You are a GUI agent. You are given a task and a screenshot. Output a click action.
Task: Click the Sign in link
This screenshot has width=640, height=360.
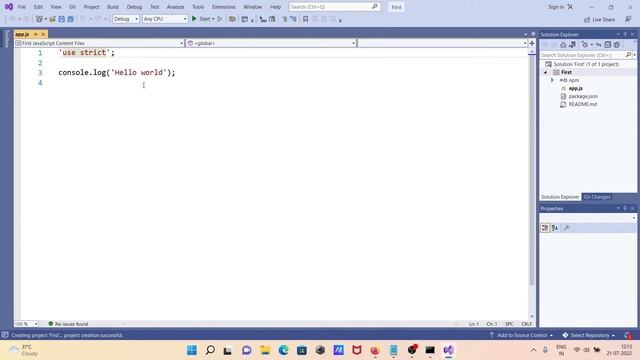click(x=556, y=7)
